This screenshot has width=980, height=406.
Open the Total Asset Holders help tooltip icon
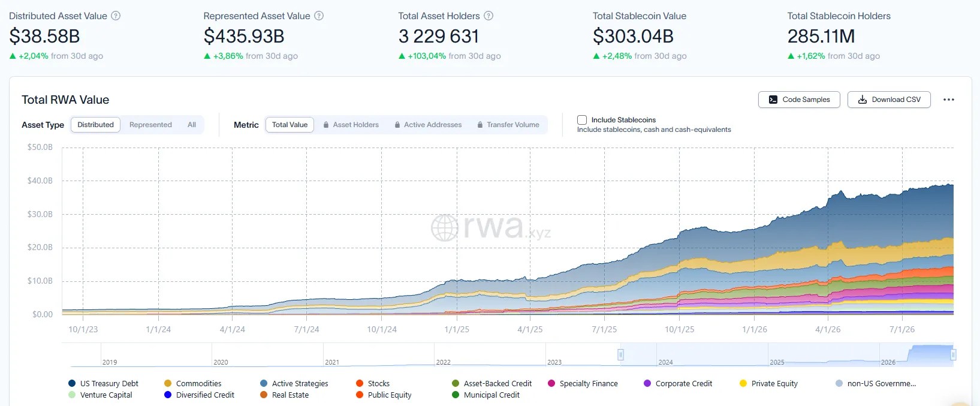coord(489,16)
